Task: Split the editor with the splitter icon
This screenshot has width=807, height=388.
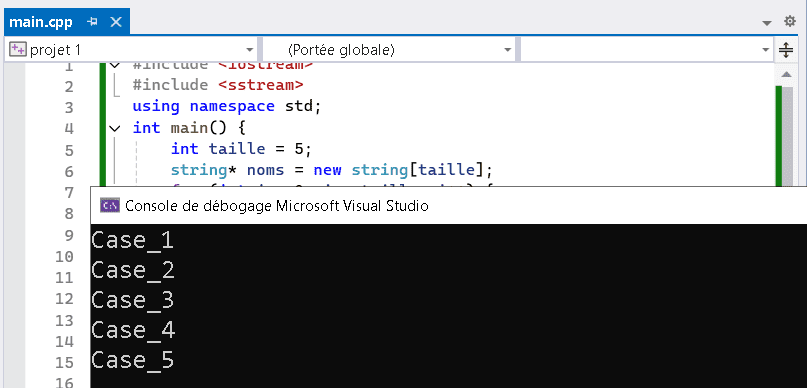Action: tap(786, 50)
